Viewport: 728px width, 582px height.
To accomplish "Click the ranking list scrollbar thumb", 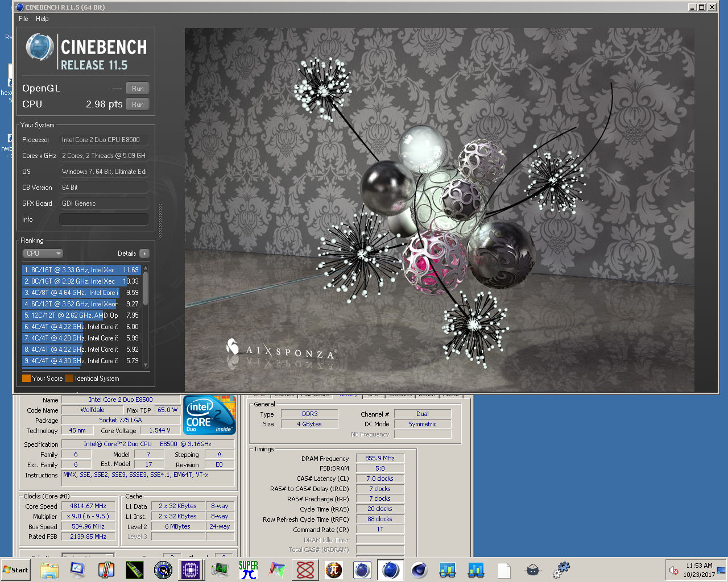I will coord(146,288).
